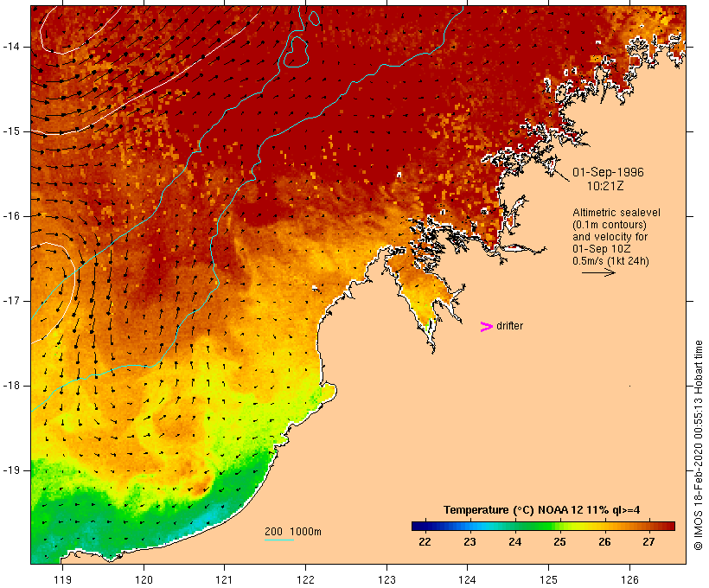Click the longitude axis label 126
The image size is (709, 588).
(x=629, y=579)
